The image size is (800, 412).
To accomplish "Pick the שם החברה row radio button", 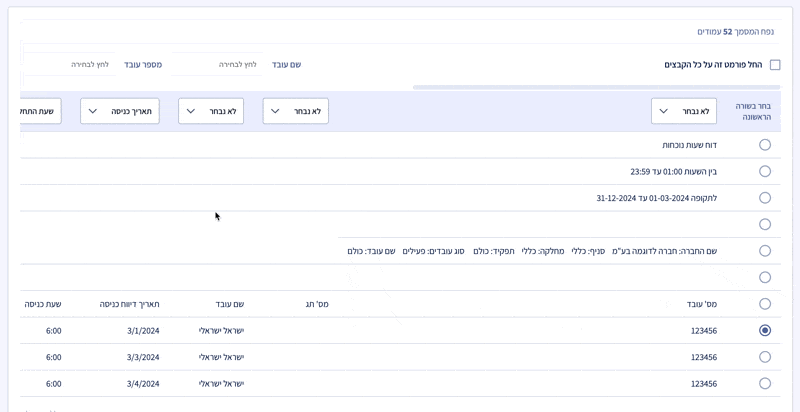I will click(x=765, y=251).
